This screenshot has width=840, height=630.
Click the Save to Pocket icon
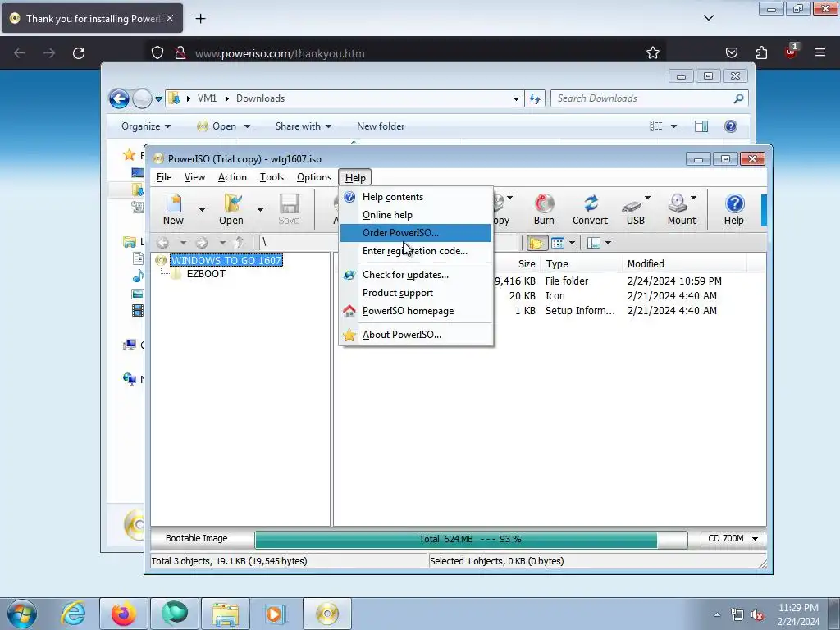point(731,53)
